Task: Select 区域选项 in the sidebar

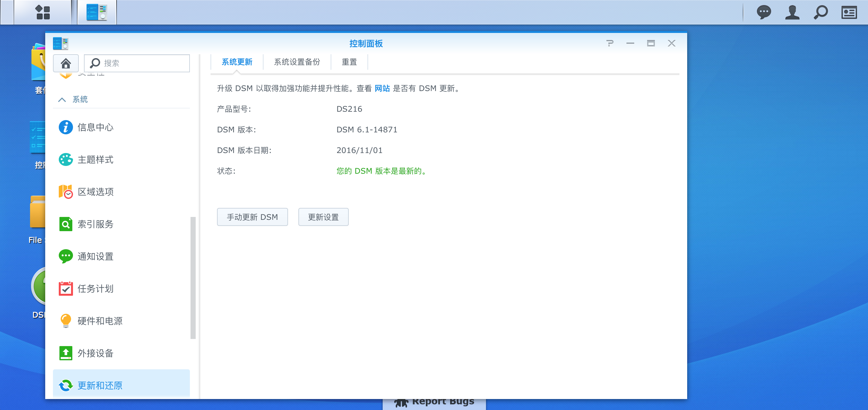Action: pos(121,192)
